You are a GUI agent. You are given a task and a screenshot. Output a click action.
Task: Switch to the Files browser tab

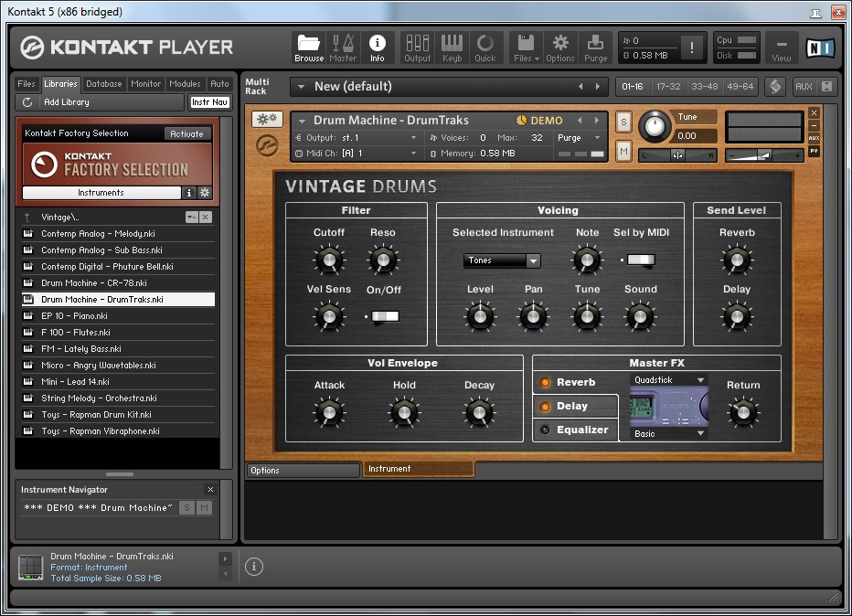27,84
